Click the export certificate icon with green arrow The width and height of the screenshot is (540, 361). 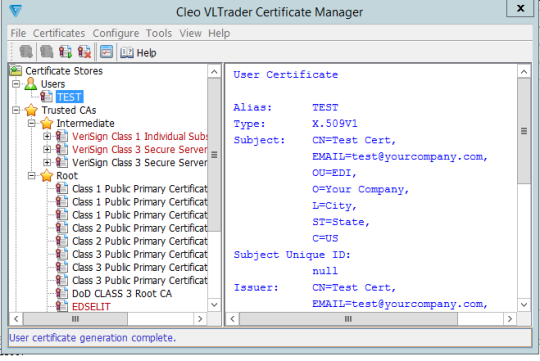point(65,52)
